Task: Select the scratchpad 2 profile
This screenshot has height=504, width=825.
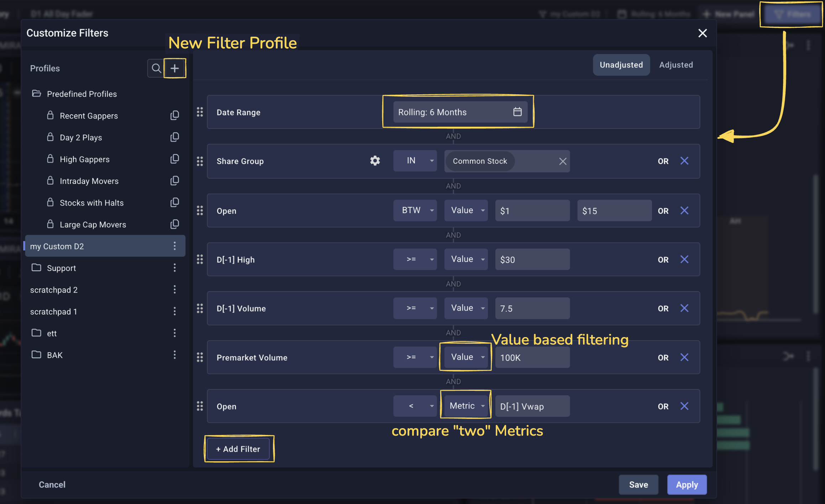Action: 54,290
